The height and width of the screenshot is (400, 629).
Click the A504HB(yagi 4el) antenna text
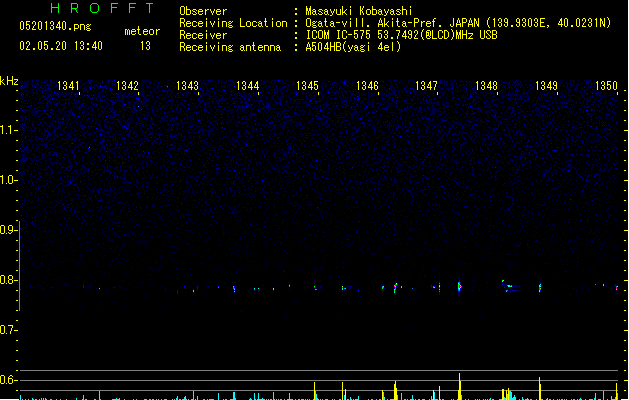point(353,47)
